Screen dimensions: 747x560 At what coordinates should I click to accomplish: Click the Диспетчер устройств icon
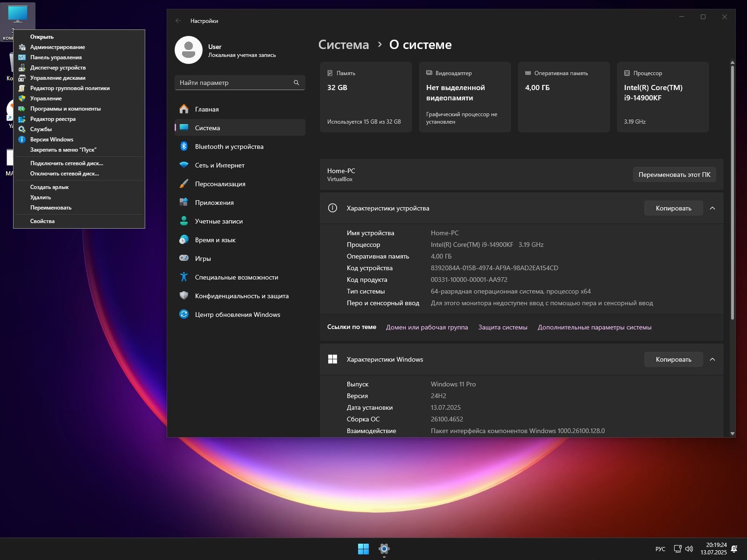22,68
